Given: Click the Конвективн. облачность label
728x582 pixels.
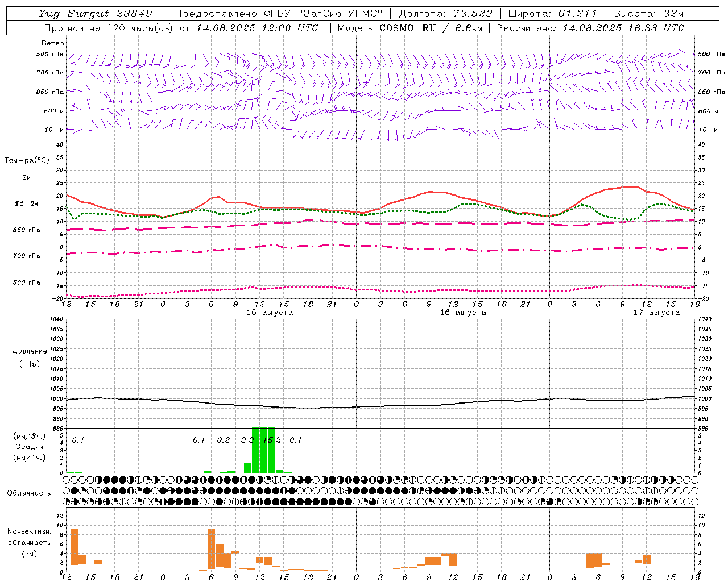Looking at the screenshot, I should pyautogui.click(x=30, y=537).
